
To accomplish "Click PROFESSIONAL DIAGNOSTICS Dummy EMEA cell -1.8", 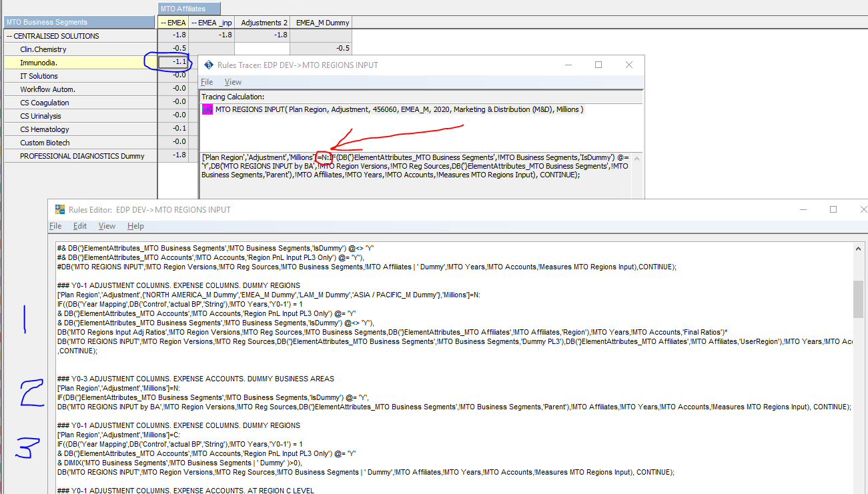I will [x=173, y=155].
